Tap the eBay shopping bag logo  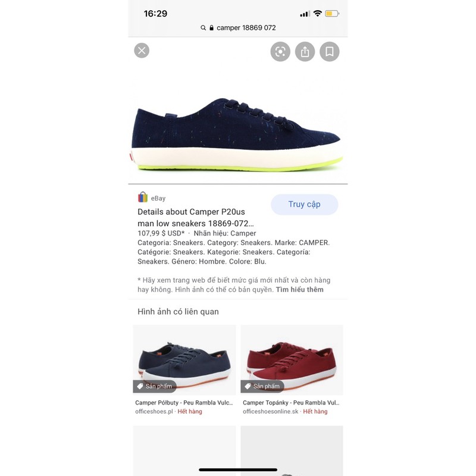(143, 198)
